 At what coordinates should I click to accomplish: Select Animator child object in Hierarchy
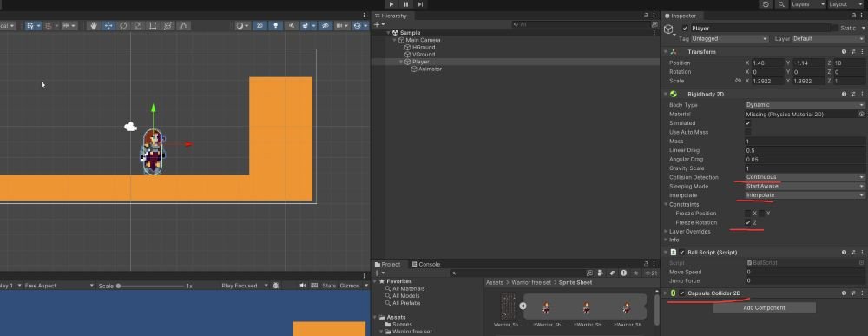[431, 69]
